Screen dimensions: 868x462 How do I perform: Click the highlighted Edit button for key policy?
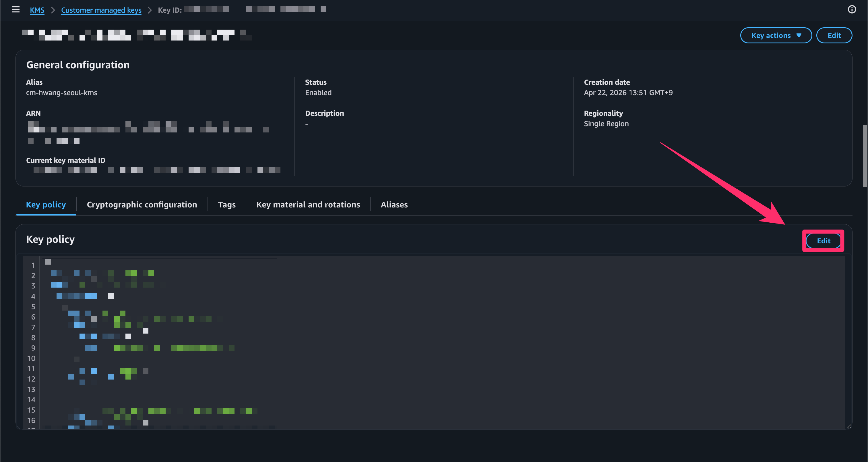pos(823,240)
